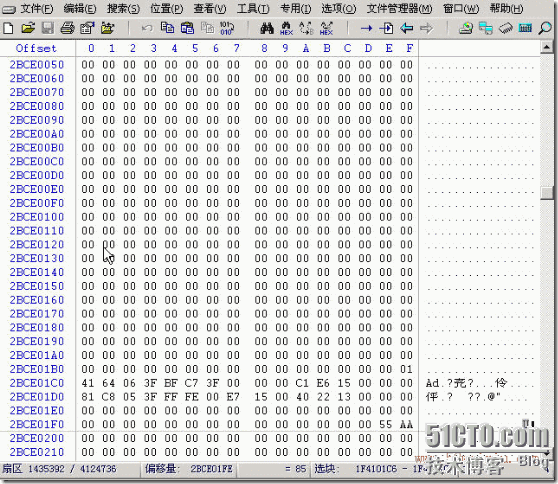The image size is (558, 484).
Task: Open the 帮助(H) menu
Action: click(x=506, y=9)
